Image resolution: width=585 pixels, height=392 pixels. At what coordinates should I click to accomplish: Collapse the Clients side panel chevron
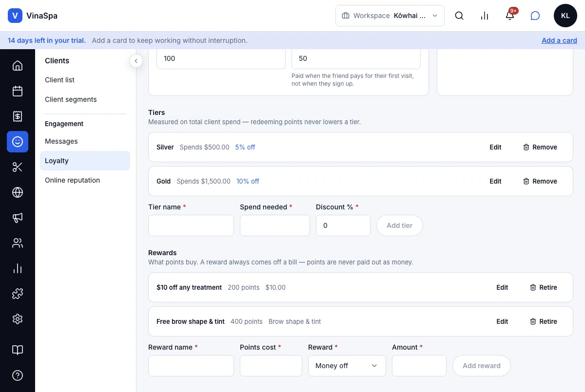click(x=136, y=61)
